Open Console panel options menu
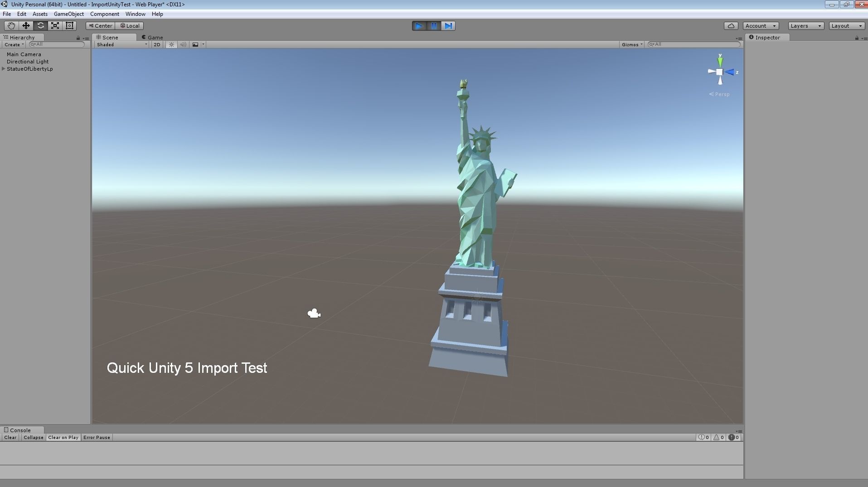868x487 pixels. (x=739, y=431)
